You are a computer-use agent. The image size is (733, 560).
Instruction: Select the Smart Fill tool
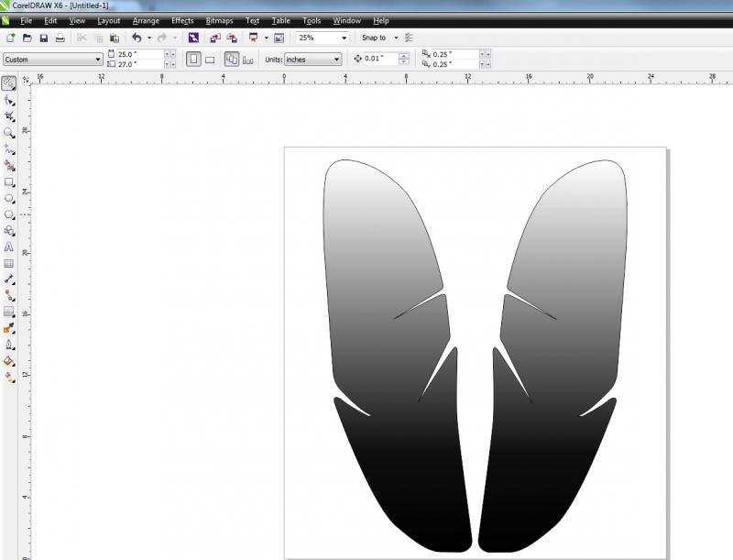pyautogui.click(x=9, y=166)
